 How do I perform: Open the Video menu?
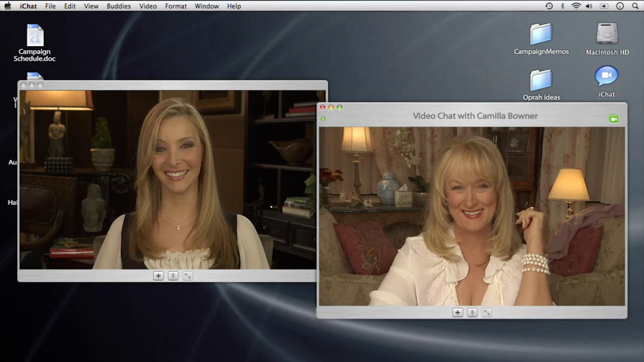coord(148,6)
